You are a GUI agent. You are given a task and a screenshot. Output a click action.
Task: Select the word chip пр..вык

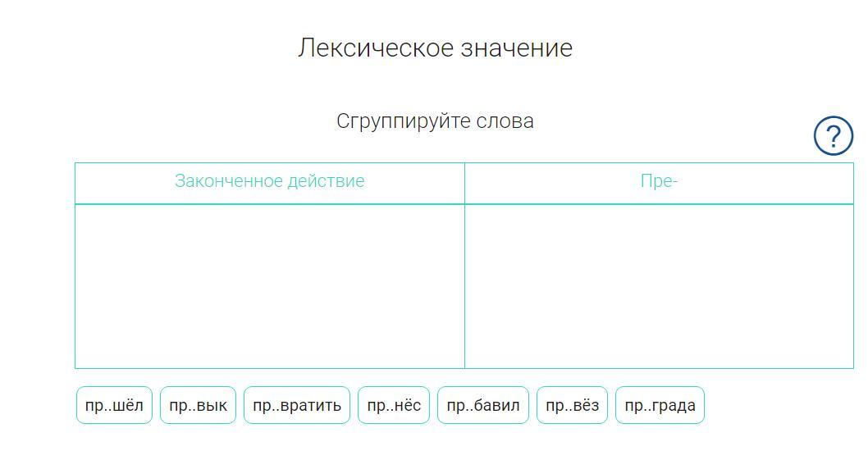(199, 405)
